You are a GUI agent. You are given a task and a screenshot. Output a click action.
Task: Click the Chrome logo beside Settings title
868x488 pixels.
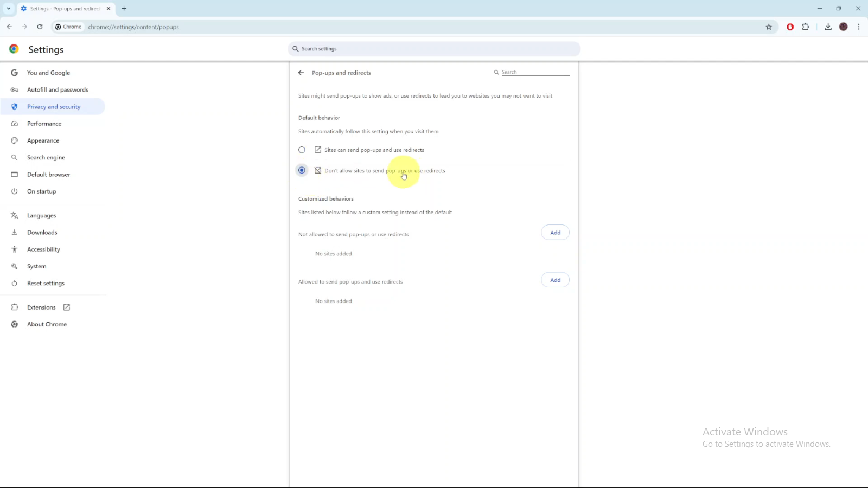14,49
